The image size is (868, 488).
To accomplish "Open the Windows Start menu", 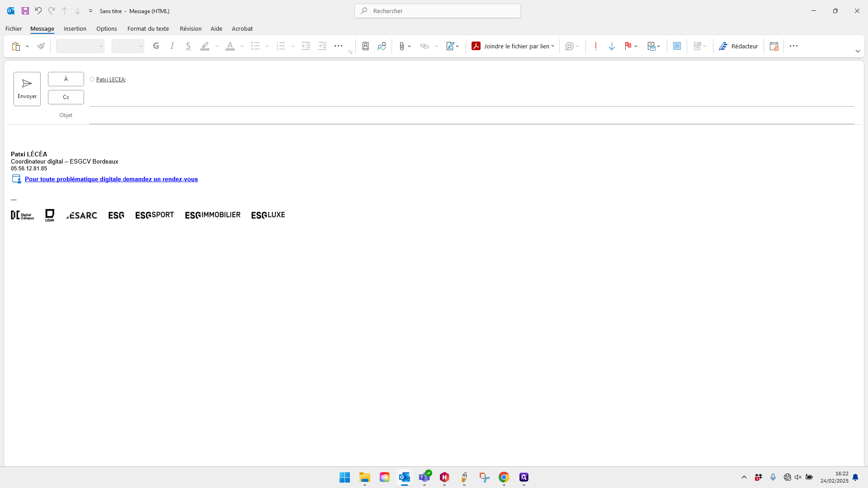I will point(345,477).
